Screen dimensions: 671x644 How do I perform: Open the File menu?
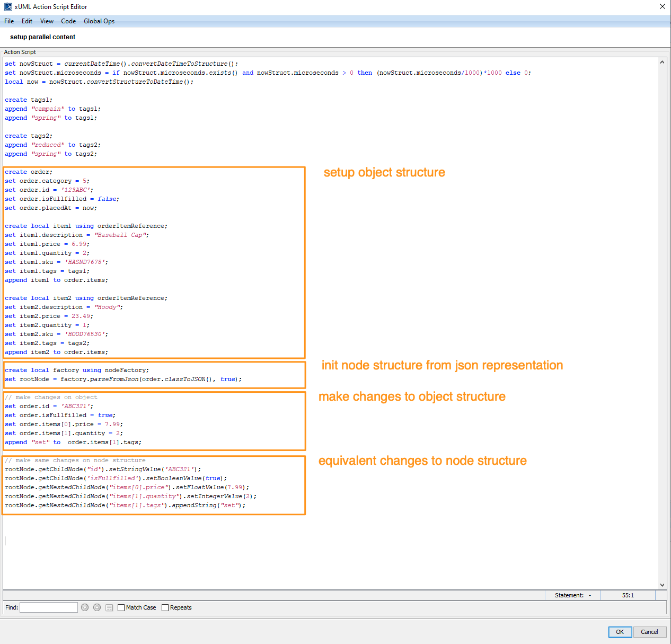tap(8, 21)
